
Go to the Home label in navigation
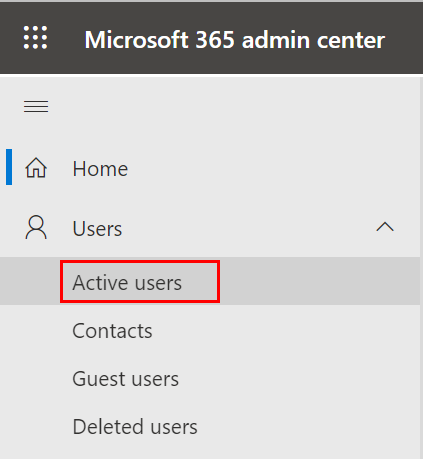click(100, 169)
